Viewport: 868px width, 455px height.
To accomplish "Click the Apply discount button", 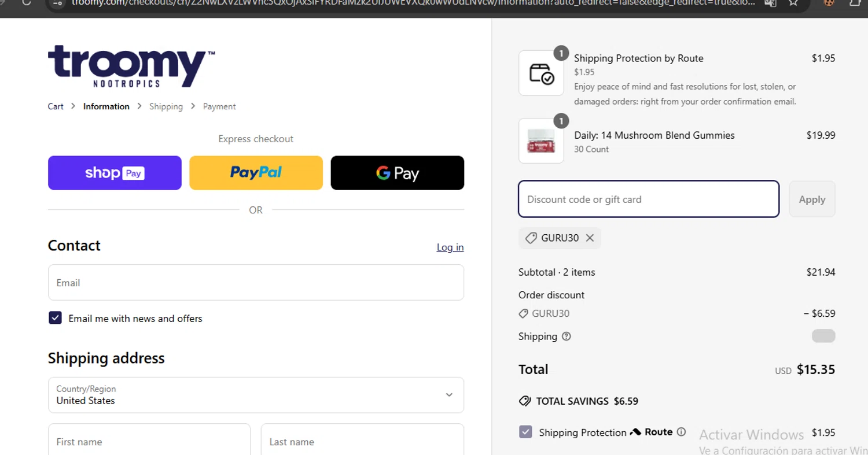I will (x=812, y=199).
